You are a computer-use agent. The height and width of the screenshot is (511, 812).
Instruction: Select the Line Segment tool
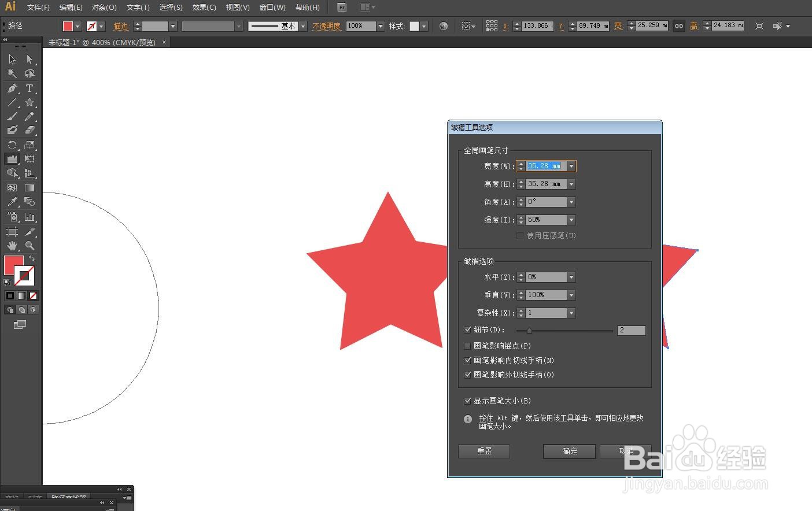pos(12,102)
